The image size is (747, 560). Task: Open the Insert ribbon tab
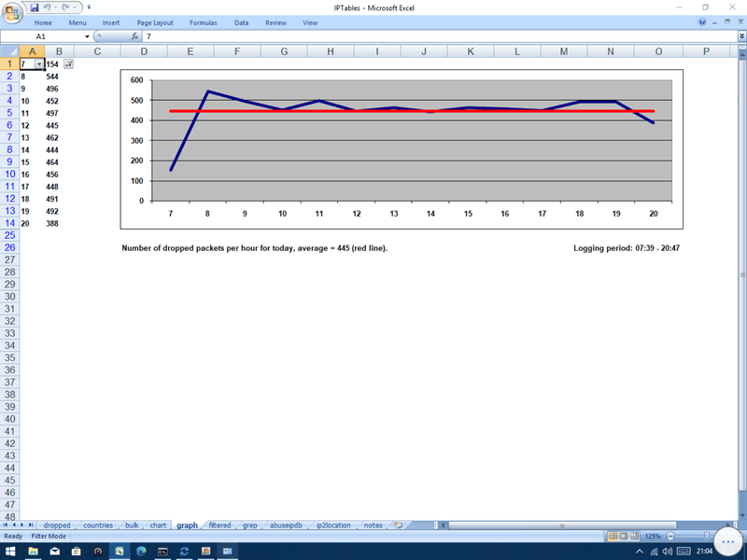coord(111,22)
